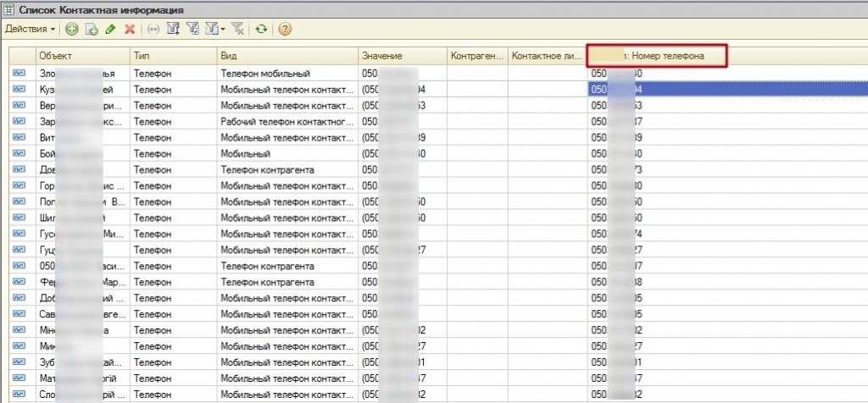Click the red X delete mark icon
This screenshot has width=868, height=403.
point(130,29)
